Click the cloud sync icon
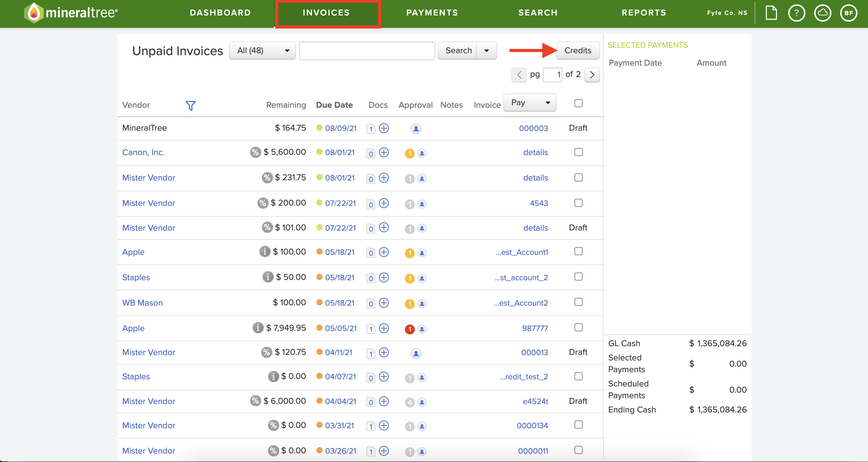This screenshot has height=462, width=868. click(x=822, y=13)
